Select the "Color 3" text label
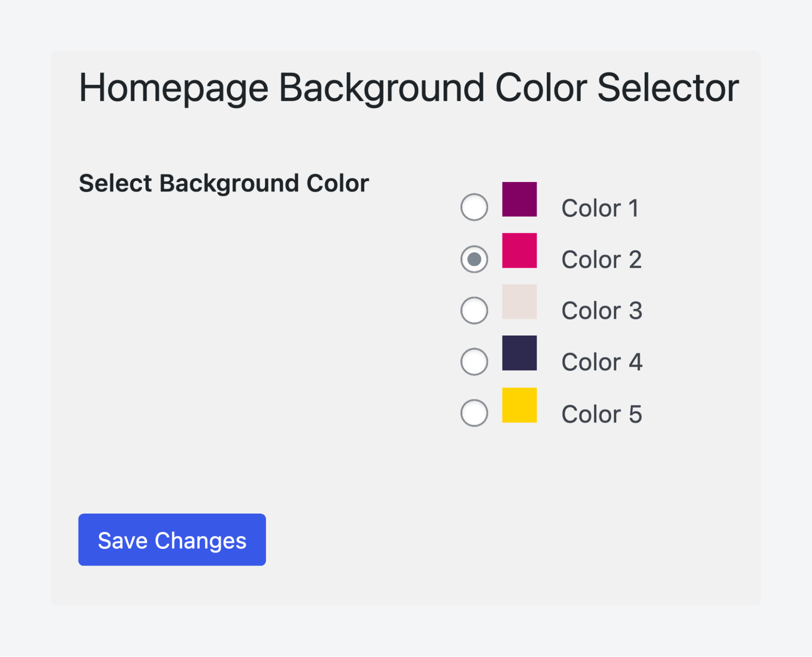This screenshot has width=812, height=657. (x=601, y=311)
